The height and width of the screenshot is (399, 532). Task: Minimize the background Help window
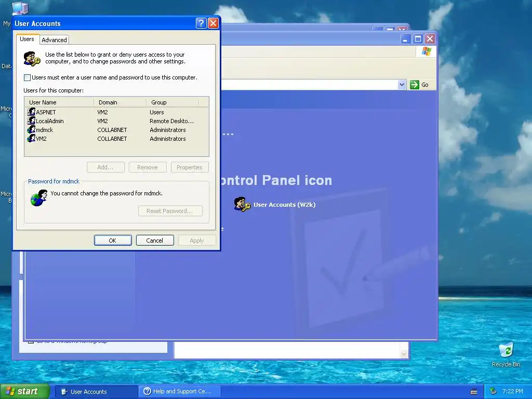point(405,38)
